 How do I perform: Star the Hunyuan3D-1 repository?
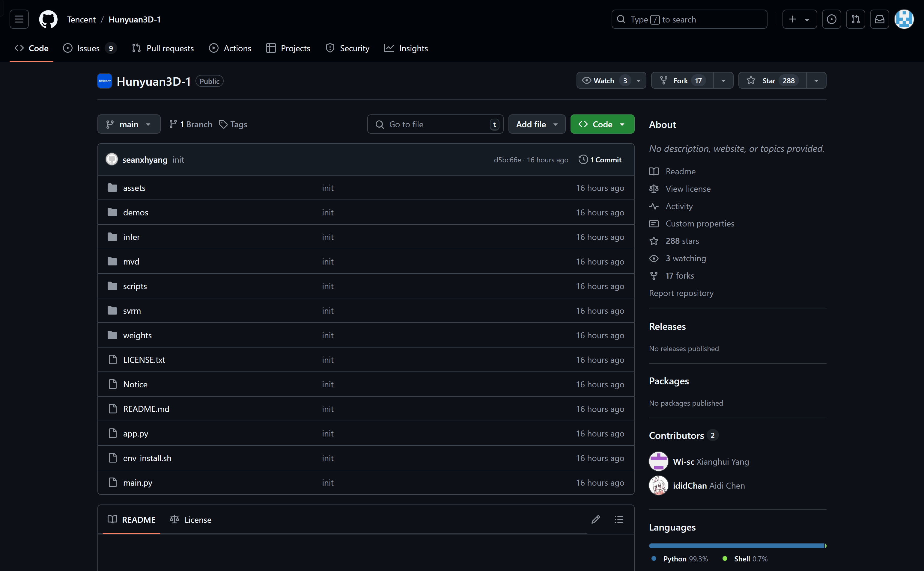click(773, 81)
